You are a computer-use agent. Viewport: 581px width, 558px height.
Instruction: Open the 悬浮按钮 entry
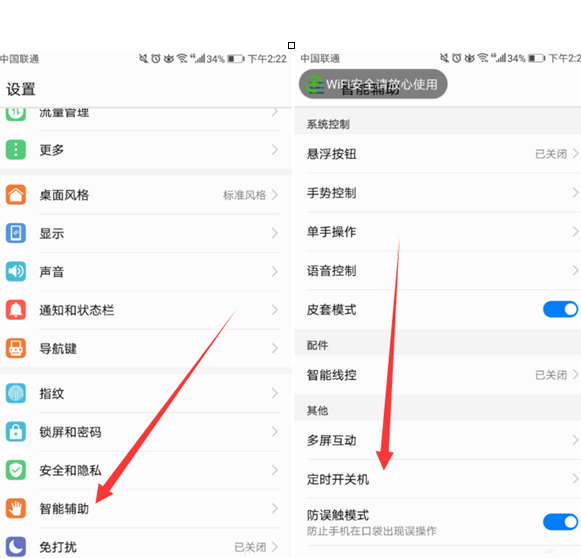(438, 154)
